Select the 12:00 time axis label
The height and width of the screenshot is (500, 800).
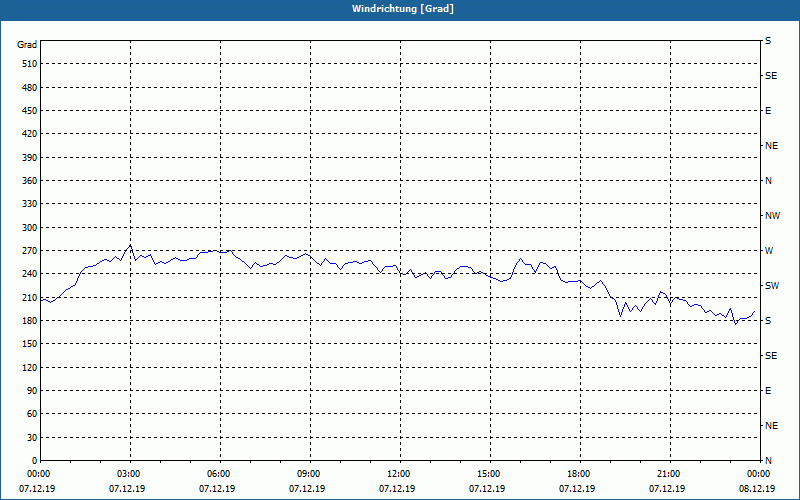pyautogui.click(x=398, y=474)
